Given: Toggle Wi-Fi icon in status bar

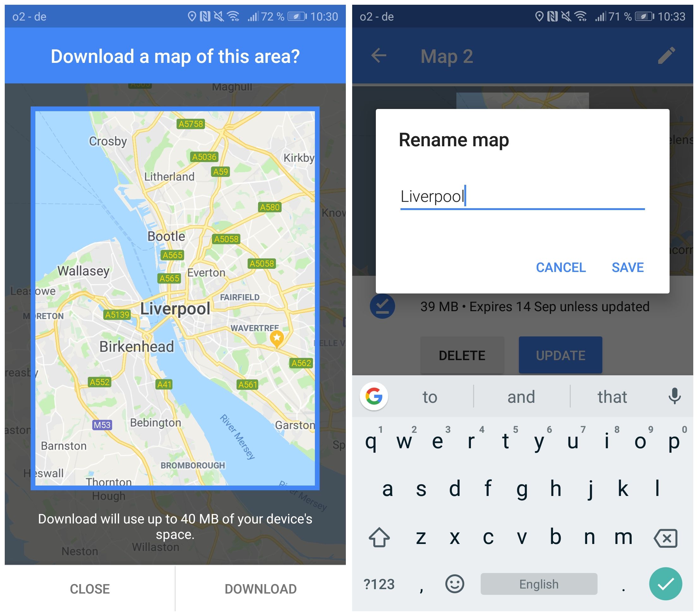Looking at the screenshot, I should [236, 13].
